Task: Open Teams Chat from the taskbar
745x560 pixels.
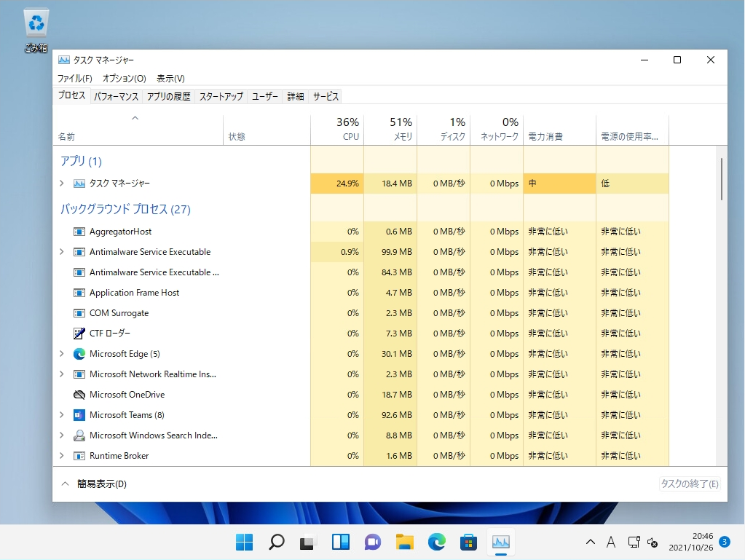Action: coord(373,542)
